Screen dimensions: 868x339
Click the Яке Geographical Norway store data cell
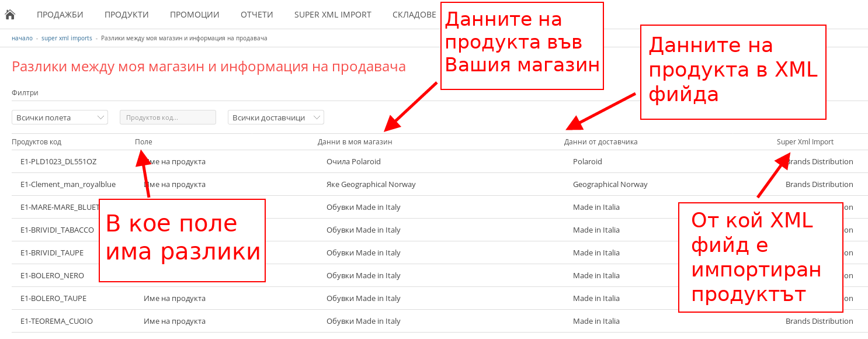371,185
